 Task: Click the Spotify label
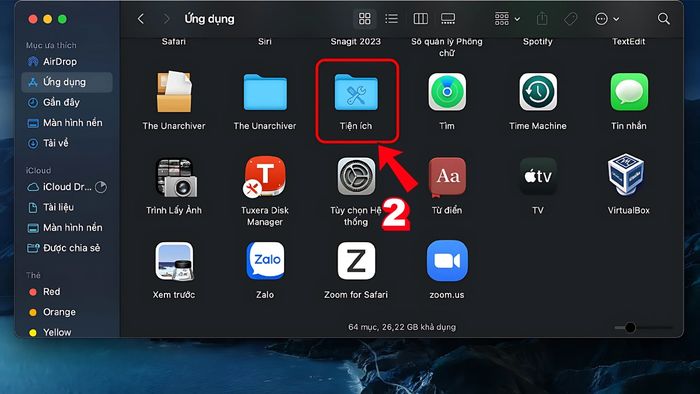538,41
